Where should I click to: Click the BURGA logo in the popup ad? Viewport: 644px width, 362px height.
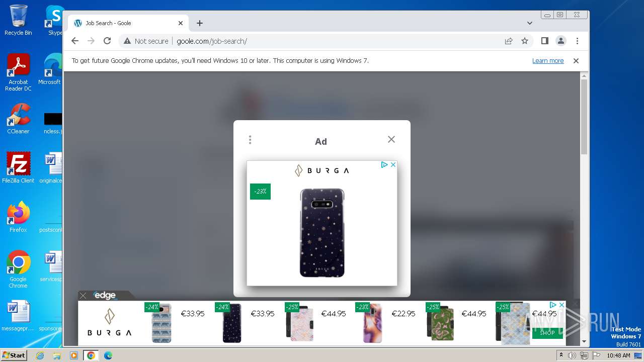point(322,170)
